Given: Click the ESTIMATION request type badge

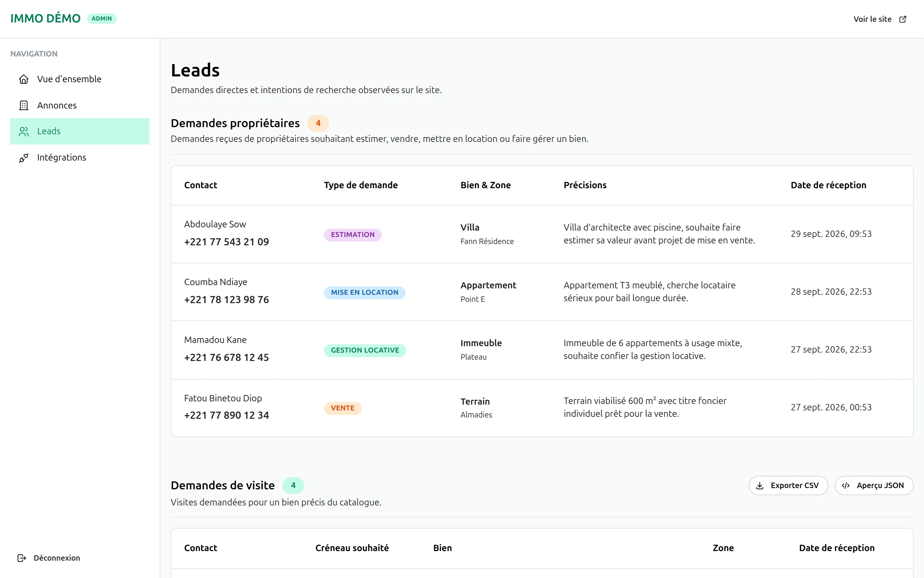Looking at the screenshot, I should [x=353, y=235].
